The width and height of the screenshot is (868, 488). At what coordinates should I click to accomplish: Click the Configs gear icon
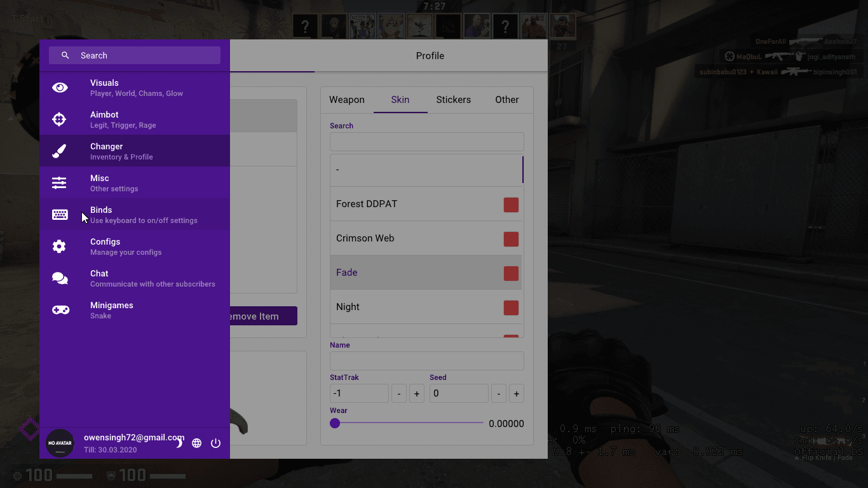[59, 247]
